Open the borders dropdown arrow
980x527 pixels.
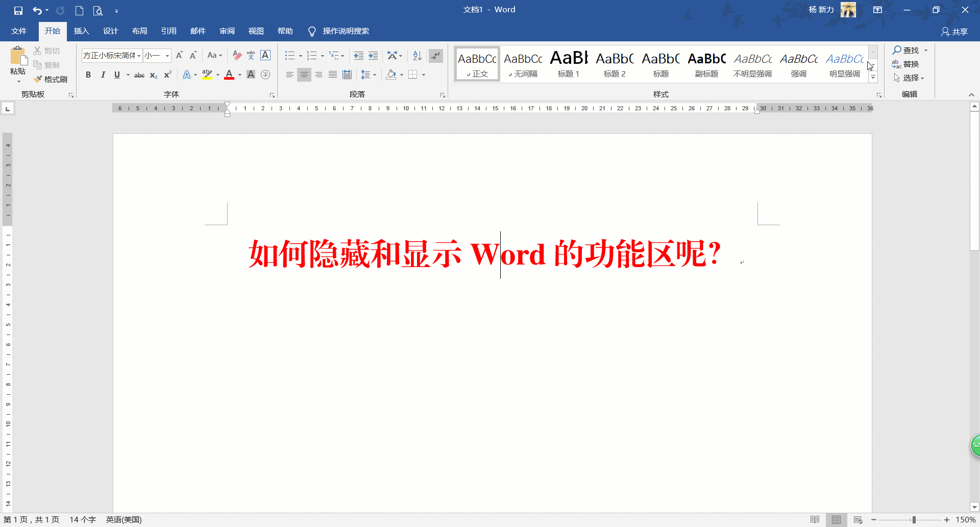tap(424, 75)
